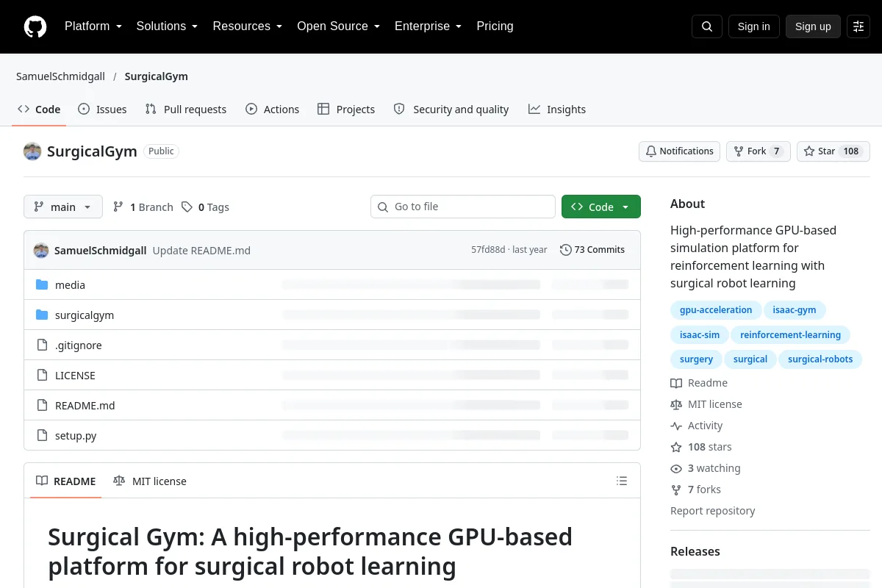Select the README tab above readme content
882x588 pixels.
(66, 481)
